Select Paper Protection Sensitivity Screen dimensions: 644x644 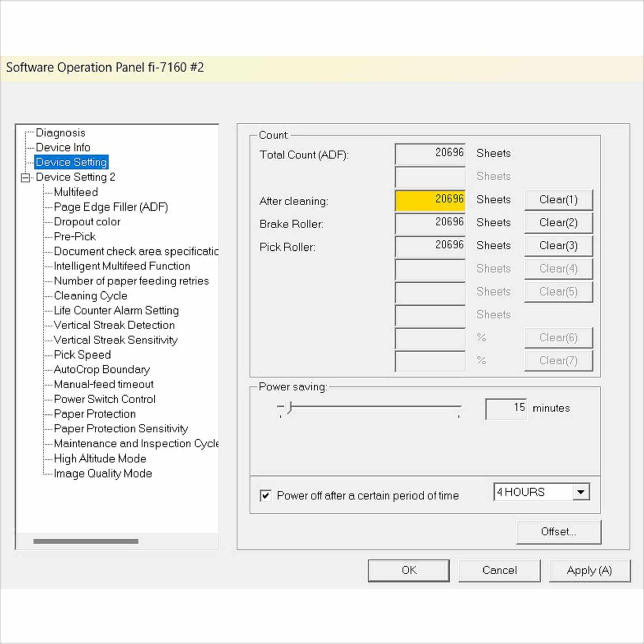[x=121, y=429]
